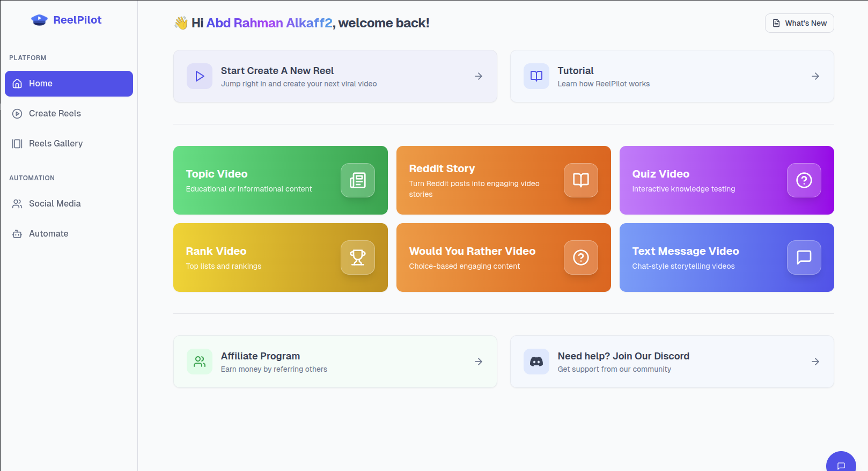Open the floating chat support button
The image size is (868, 471).
pyautogui.click(x=841, y=462)
